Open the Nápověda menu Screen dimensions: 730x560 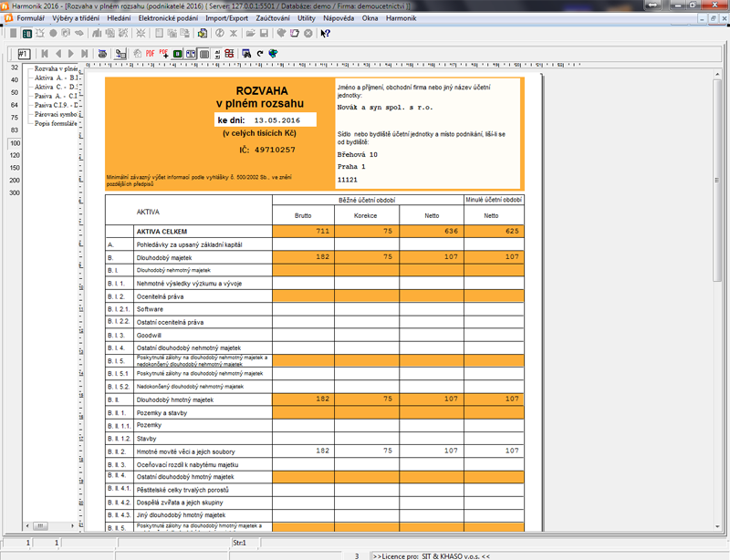click(338, 18)
